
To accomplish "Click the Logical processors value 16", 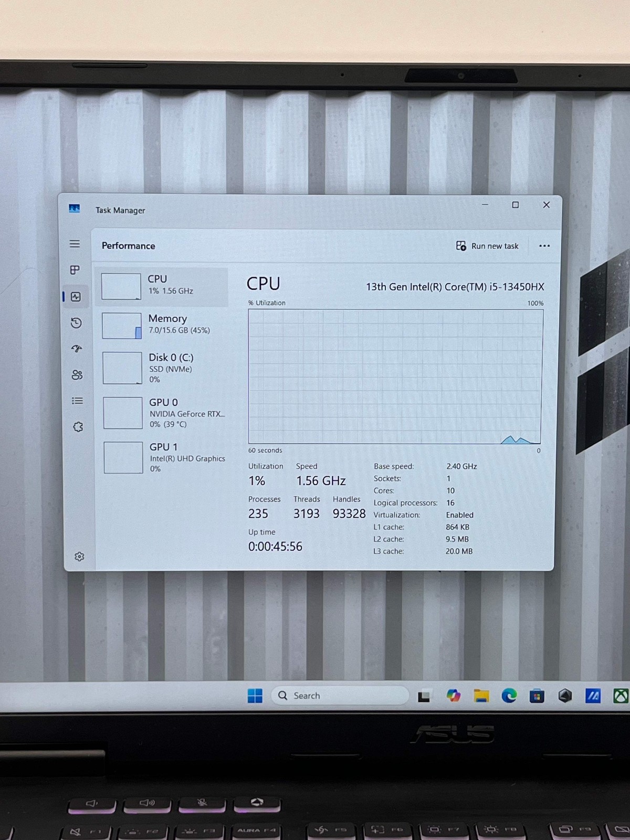I will [450, 503].
